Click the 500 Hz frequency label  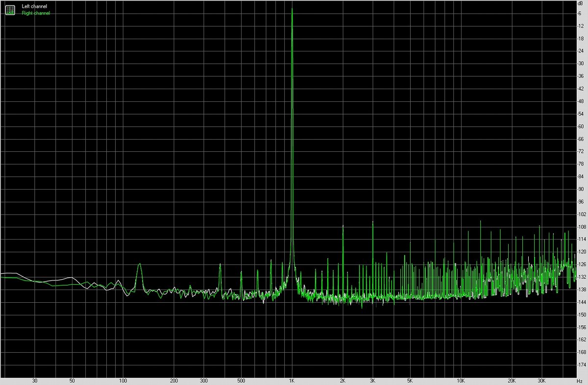coord(241,380)
